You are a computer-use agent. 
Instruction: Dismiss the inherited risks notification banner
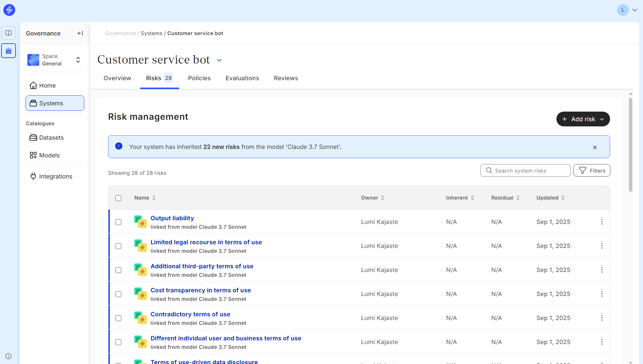(x=595, y=147)
